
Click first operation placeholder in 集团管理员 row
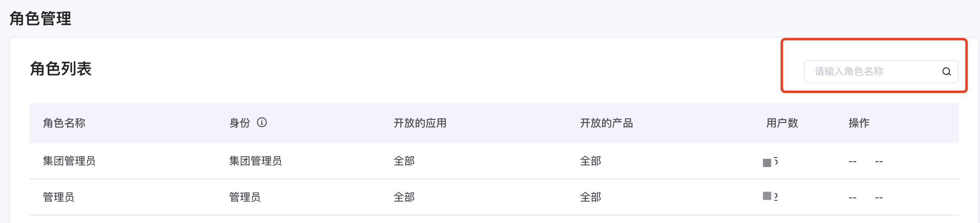coord(853,162)
